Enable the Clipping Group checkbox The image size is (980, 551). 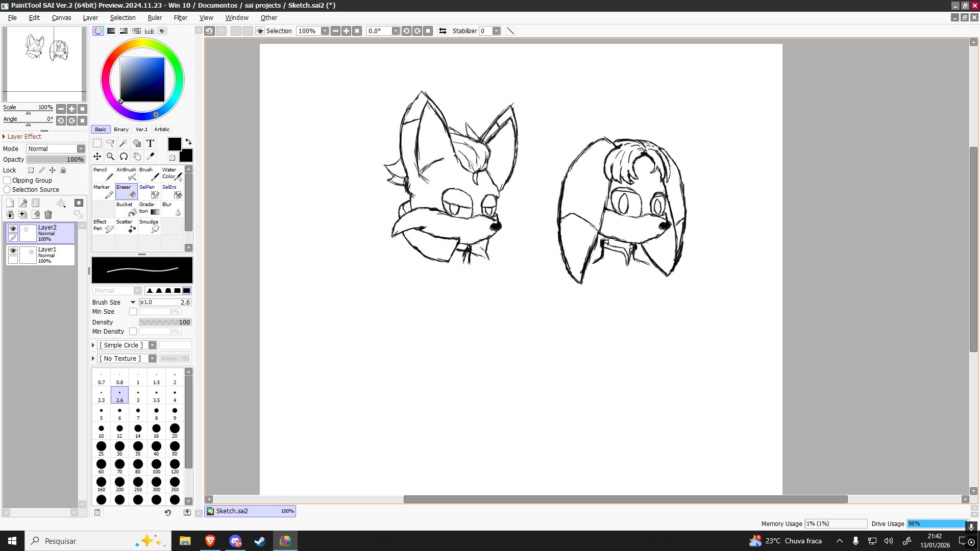pos(7,181)
